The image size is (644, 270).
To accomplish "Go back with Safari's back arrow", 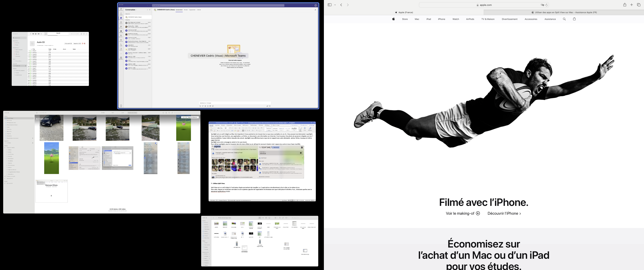I will point(341,5).
